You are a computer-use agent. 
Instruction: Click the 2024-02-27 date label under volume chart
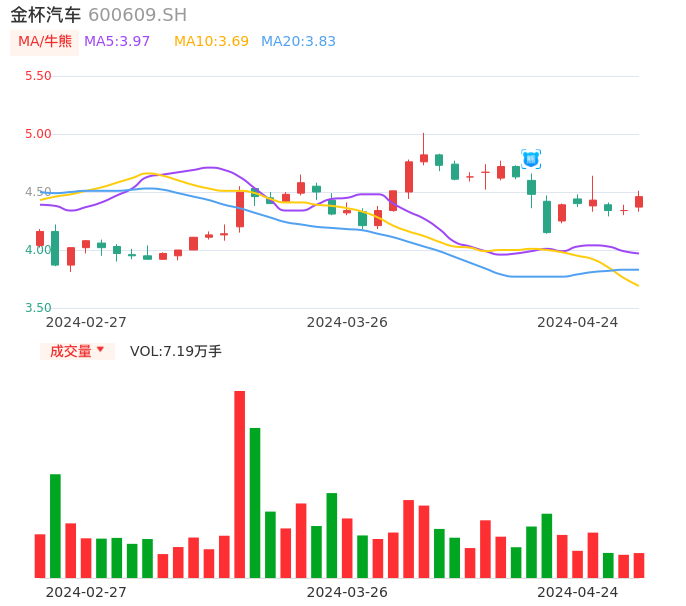[x=86, y=592]
